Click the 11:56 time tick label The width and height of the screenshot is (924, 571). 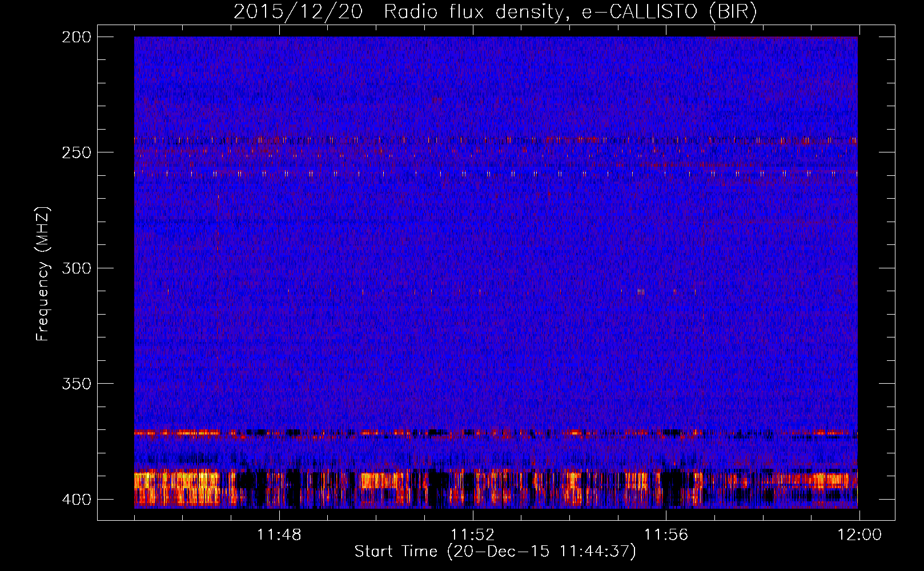[x=666, y=535]
